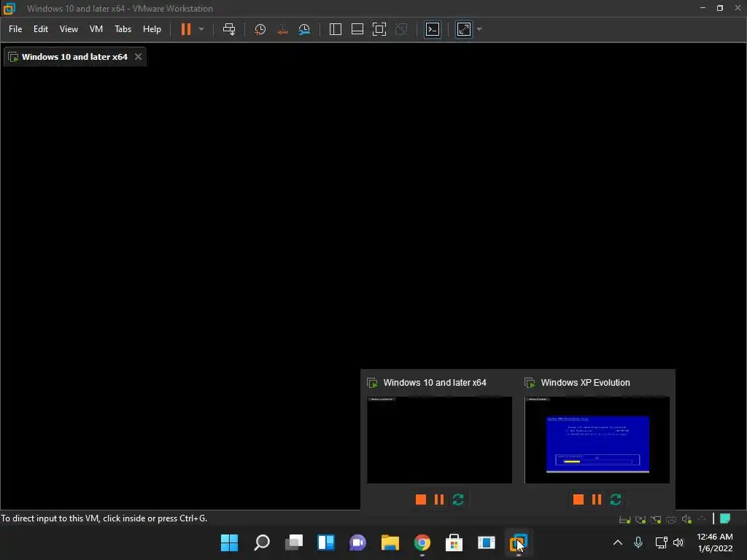Click the USB device status icon

[x=702, y=519]
